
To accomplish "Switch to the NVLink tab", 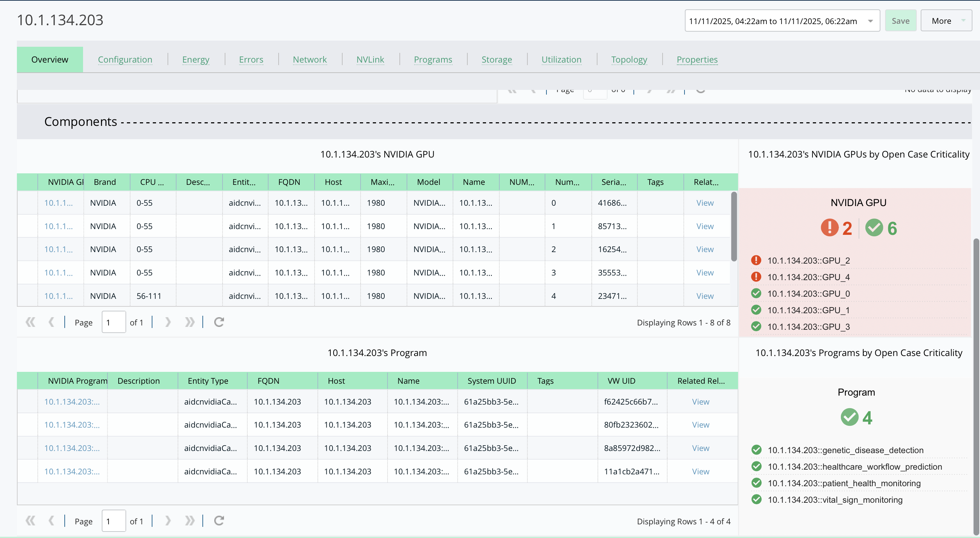I will click(370, 60).
